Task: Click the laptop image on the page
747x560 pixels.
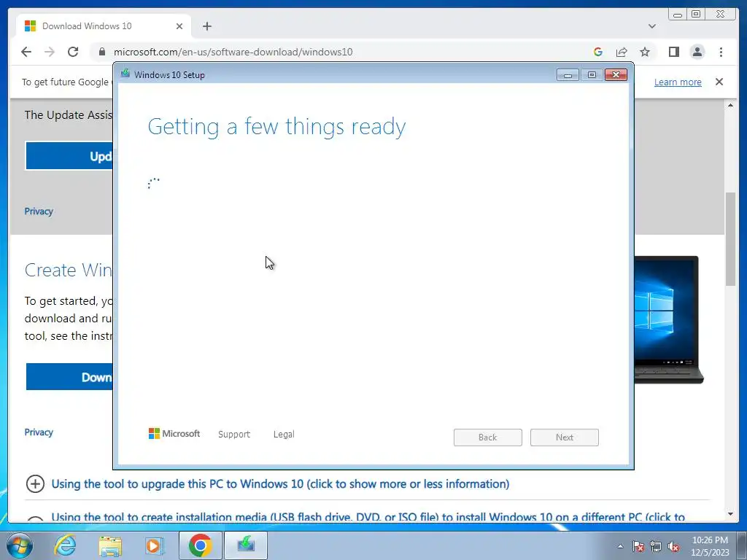Action: [x=668, y=319]
